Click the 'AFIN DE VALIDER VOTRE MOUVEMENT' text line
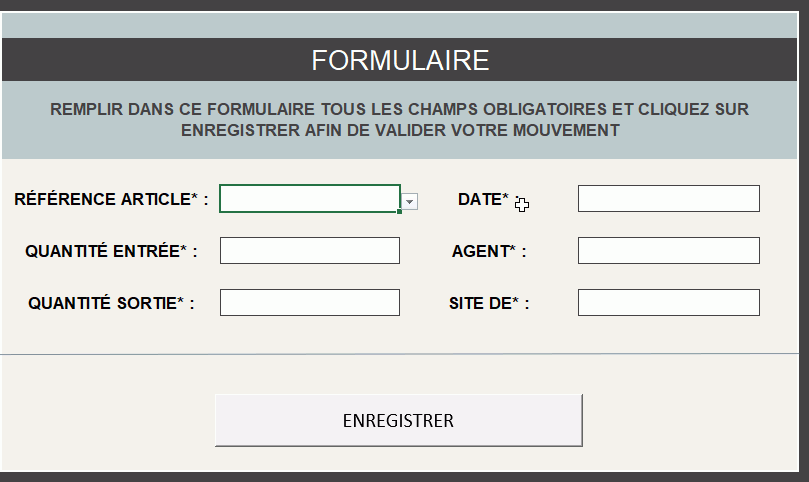 tap(400, 130)
